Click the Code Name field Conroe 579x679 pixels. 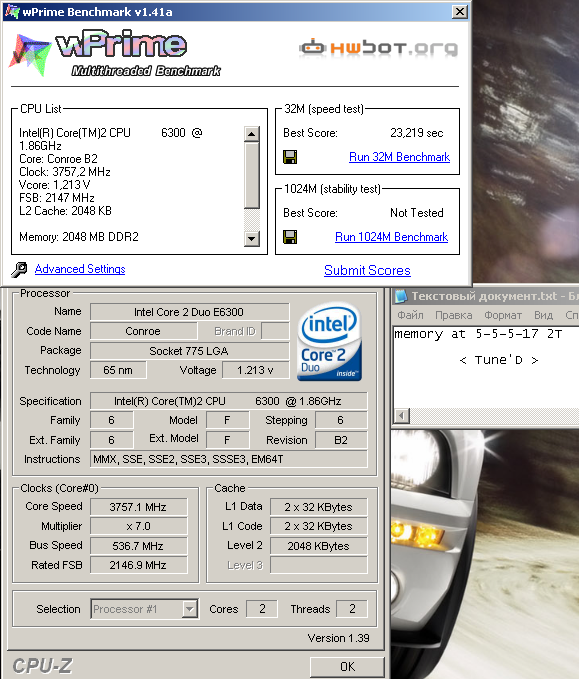[143, 331]
